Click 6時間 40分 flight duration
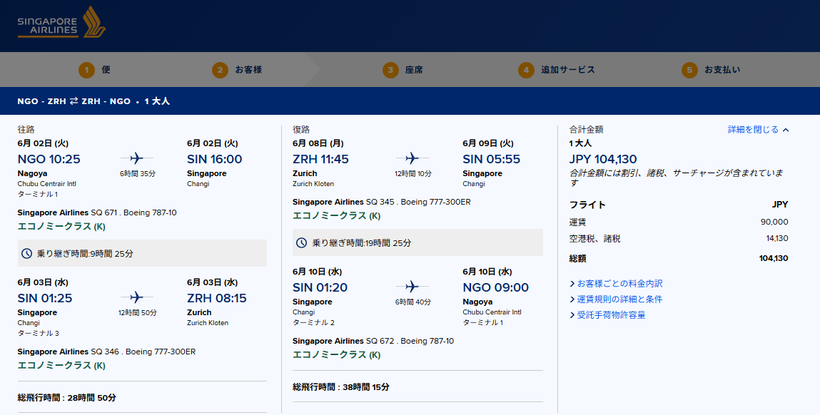Screen dimensions: 820x415 coord(413,302)
